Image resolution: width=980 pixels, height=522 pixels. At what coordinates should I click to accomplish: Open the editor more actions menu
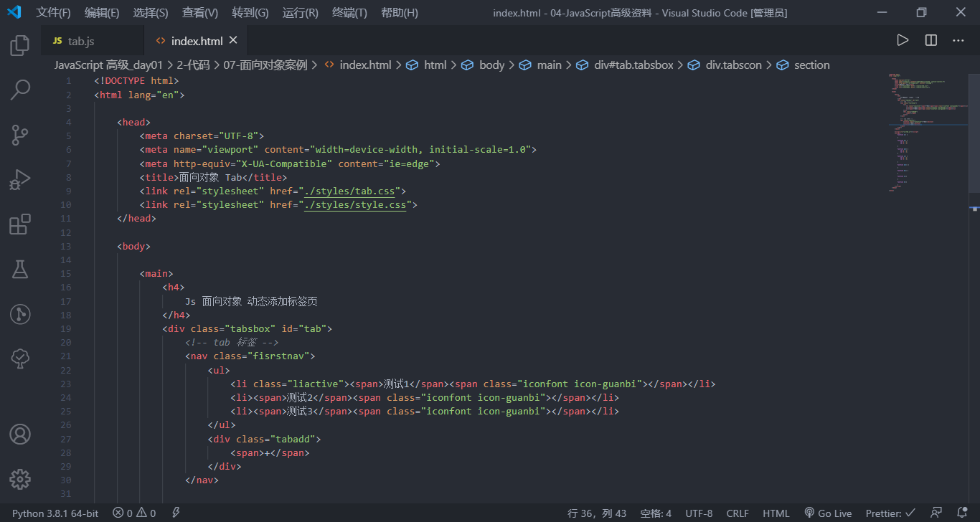[958, 40]
